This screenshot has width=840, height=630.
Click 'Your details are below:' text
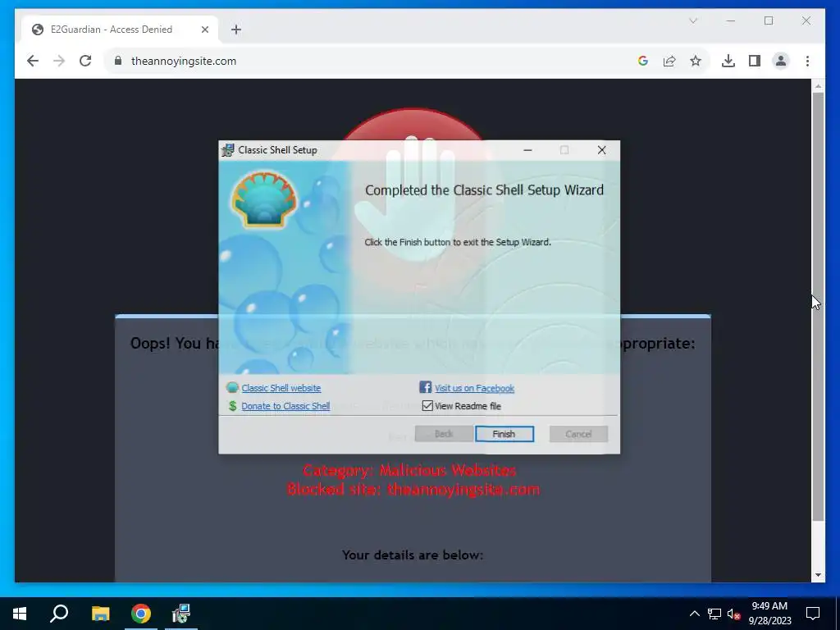413,555
